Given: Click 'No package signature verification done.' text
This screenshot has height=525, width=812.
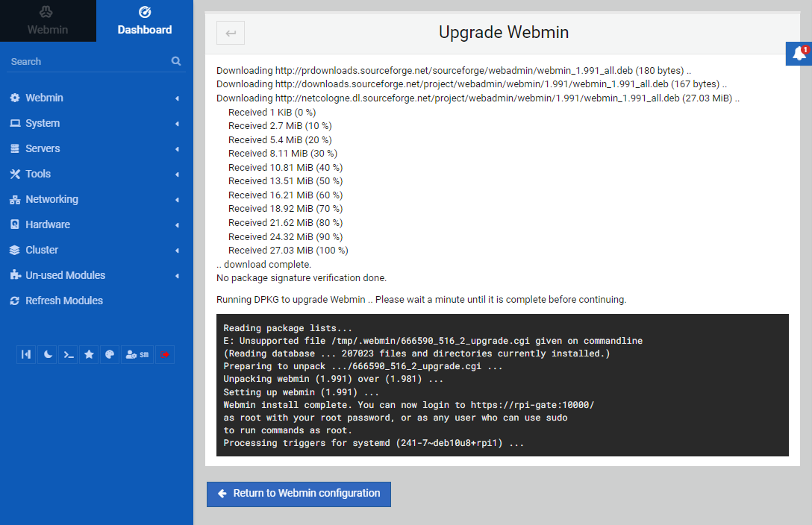Looking at the screenshot, I should pyautogui.click(x=302, y=277).
